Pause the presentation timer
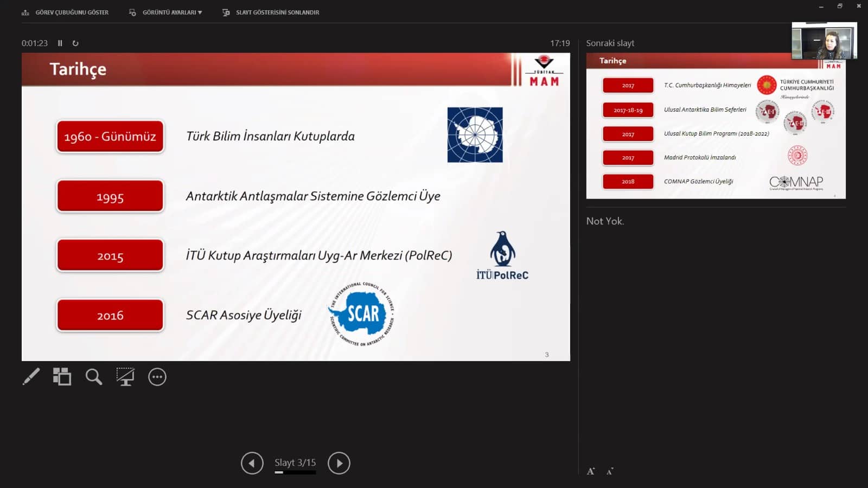The width and height of the screenshot is (868, 488). (x=60, y=43)
